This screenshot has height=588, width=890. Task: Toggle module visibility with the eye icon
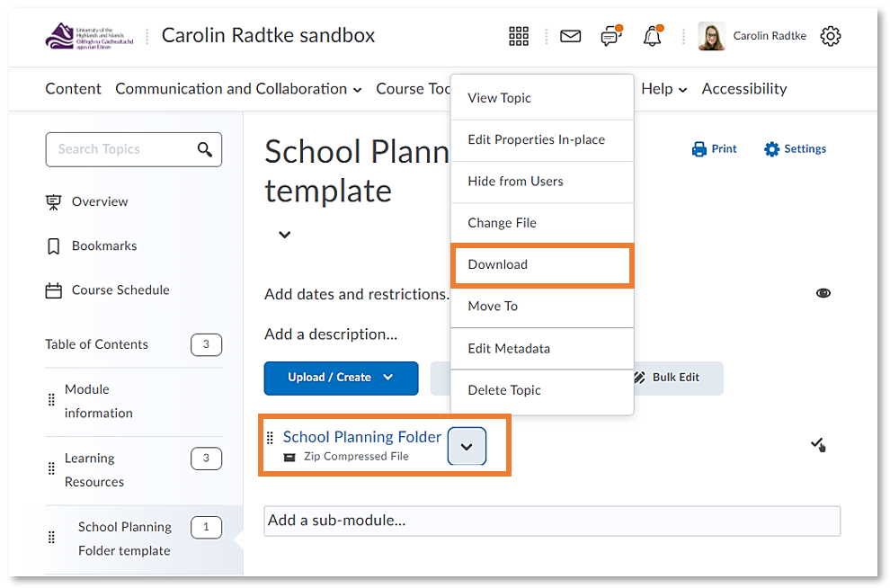coord(823,292)
